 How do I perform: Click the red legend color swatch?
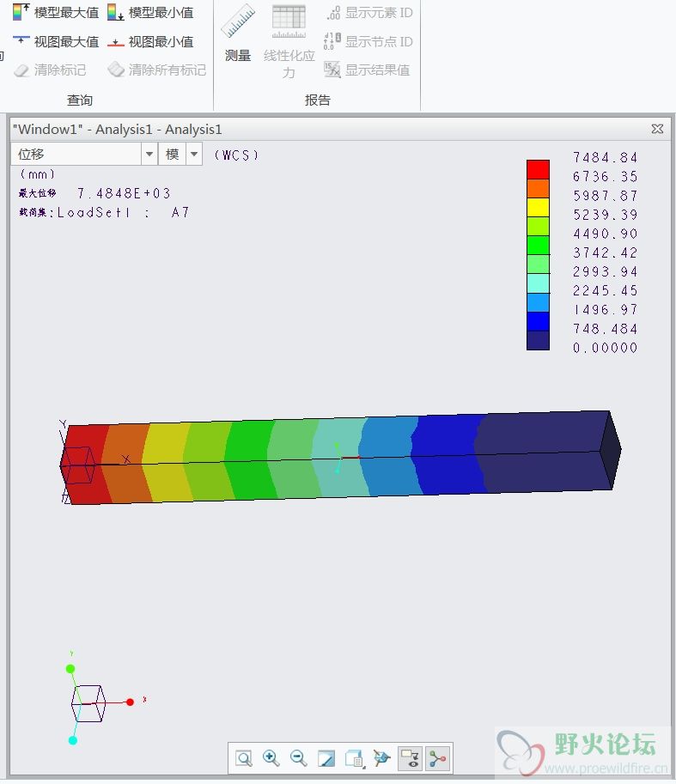point(538,169)
